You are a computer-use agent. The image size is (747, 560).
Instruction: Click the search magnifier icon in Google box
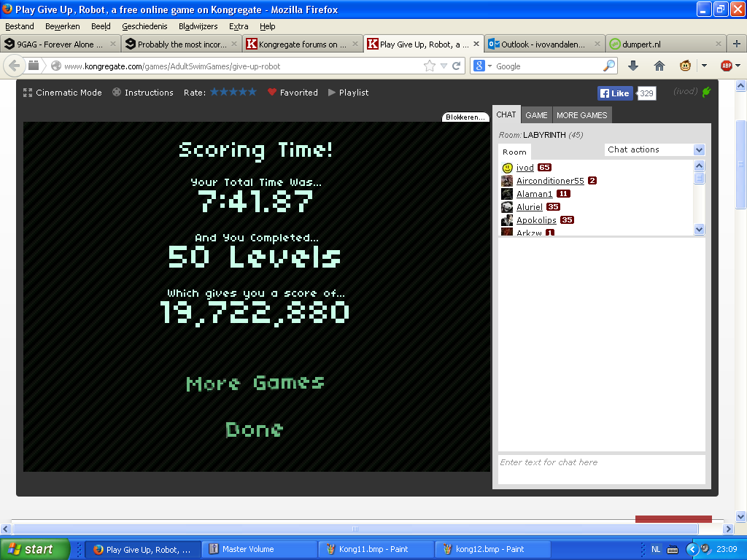pyautogui.click(x=609, y=66)
